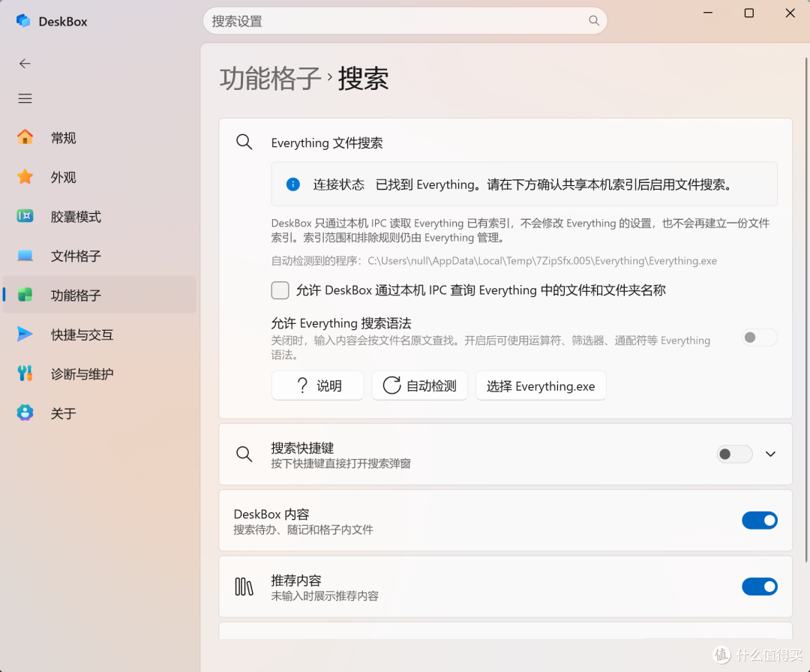Focus the 搜索设置 input field
810x672 pixels.
(405, 21)
